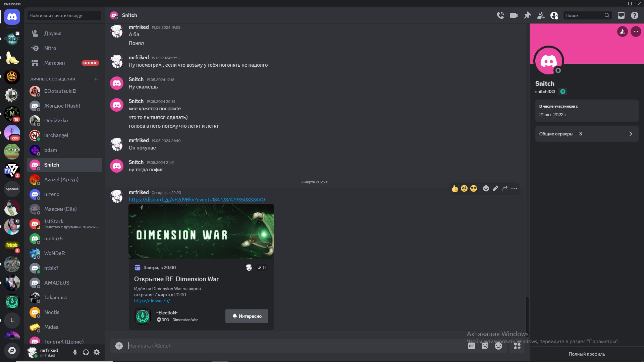Open Discover servers compass icon
The width and height of the screenshot is (644, 362).
[12, 351]
